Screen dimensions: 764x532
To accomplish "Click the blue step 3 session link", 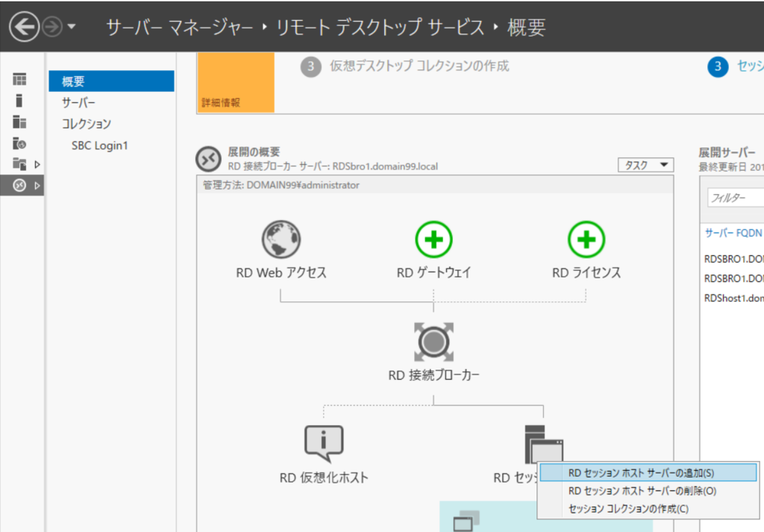I will click(751, 66).
